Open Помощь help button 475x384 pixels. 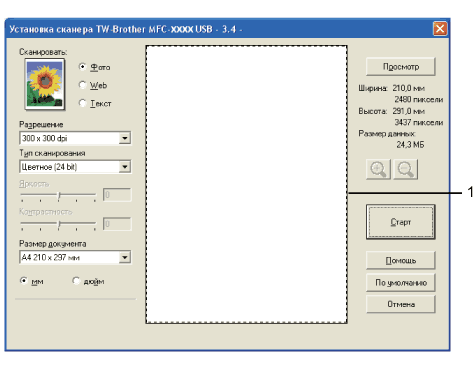(401, 260)
